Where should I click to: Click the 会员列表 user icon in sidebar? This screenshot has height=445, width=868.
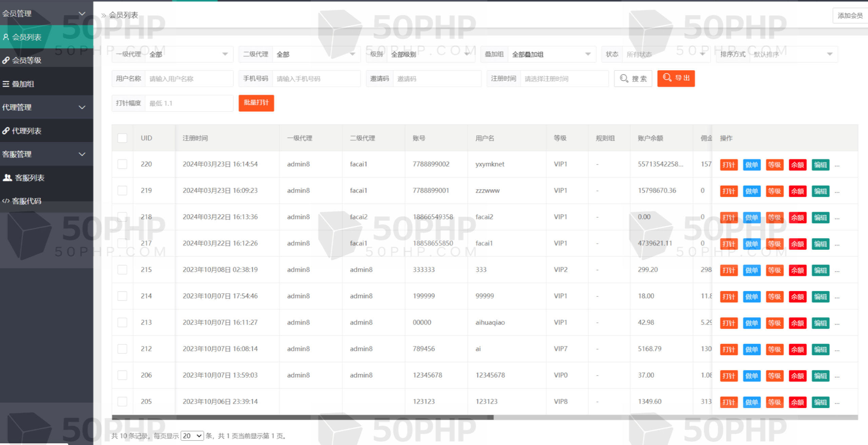(x=6, y=37)
